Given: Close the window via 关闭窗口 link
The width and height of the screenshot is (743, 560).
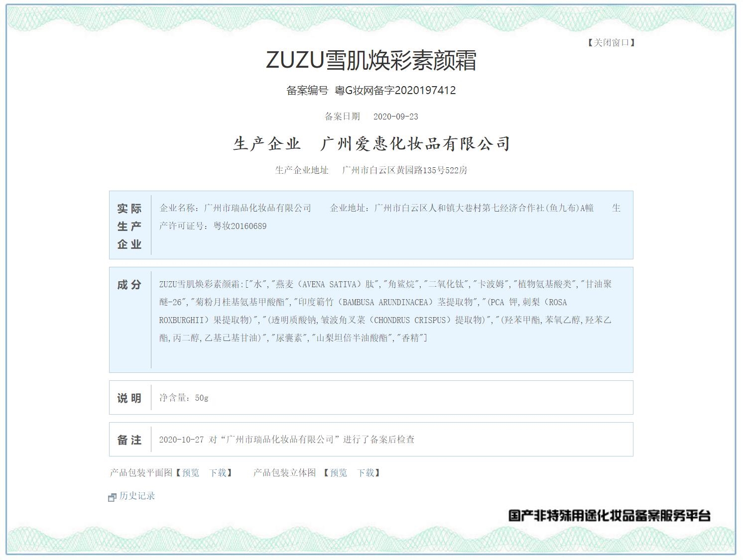Looking at the screenshot, I should tap(611, 43).
